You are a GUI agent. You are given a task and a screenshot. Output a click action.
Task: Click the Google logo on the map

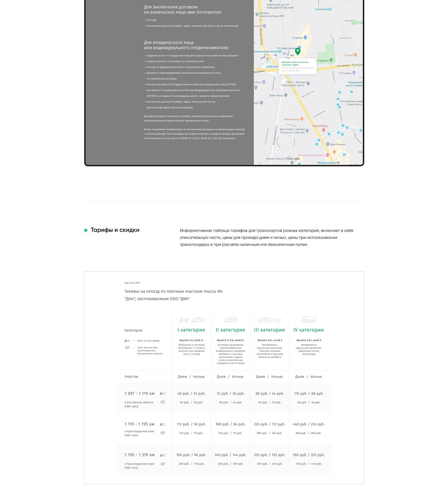pos(293,158)
